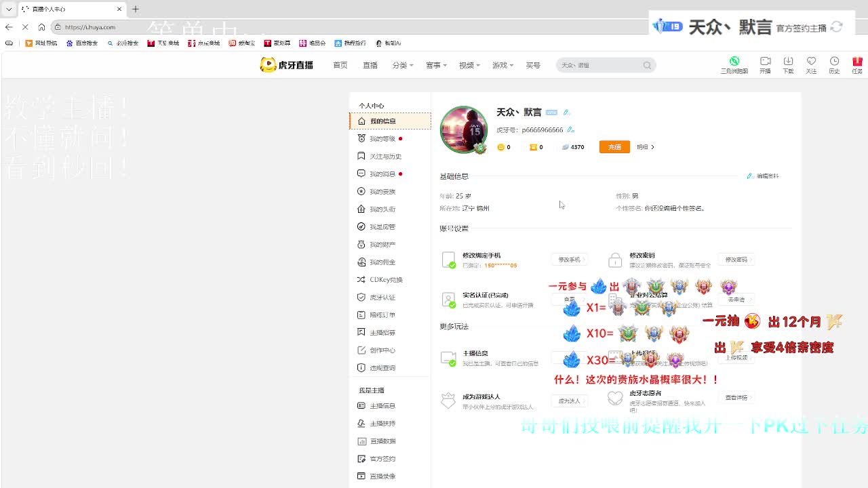
Task: Expand the 赛事 dropdown menu
Action: click(x=435, y=66)
